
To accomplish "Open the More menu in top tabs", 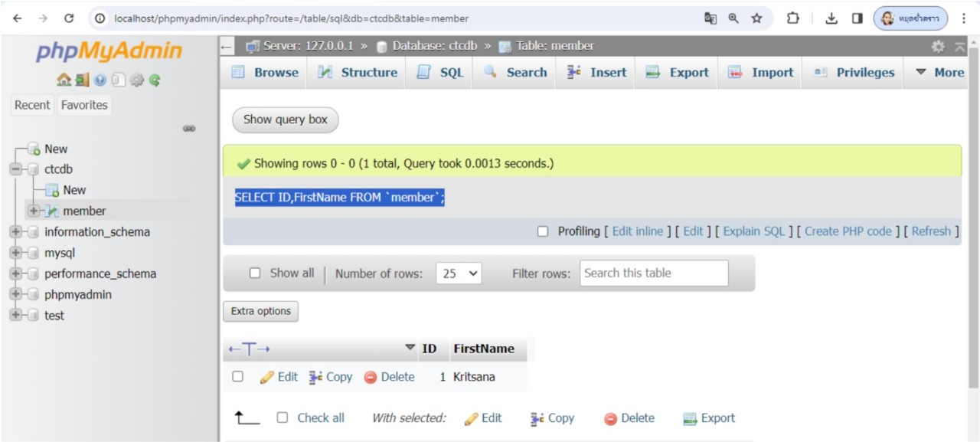I will (939, 73).
